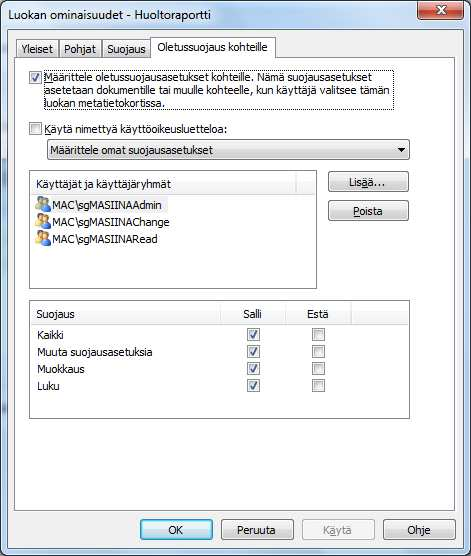
Task: Open the Määrittele omat suojausasetukset dropdown
Action: [x=228, y=150]
